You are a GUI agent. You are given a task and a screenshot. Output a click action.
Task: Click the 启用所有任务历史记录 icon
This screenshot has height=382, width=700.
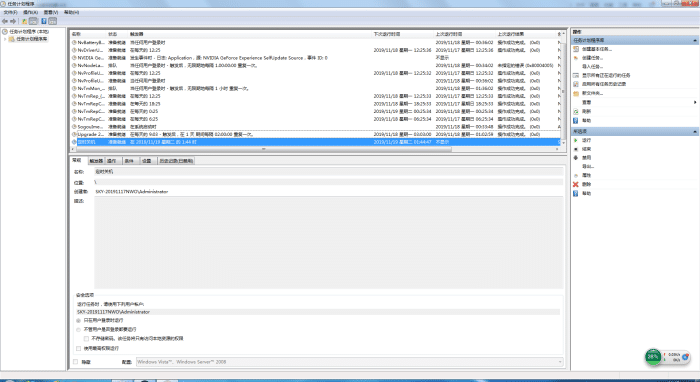[x=576, y=84]
